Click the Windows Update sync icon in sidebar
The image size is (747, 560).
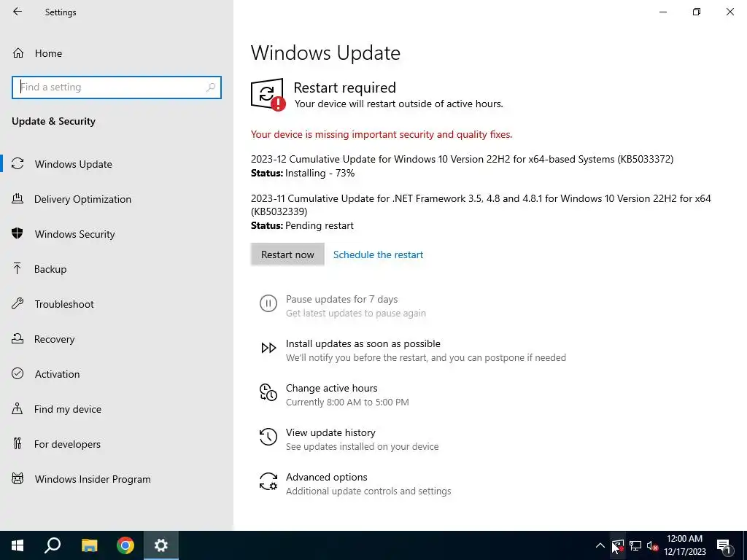point(18,164)
